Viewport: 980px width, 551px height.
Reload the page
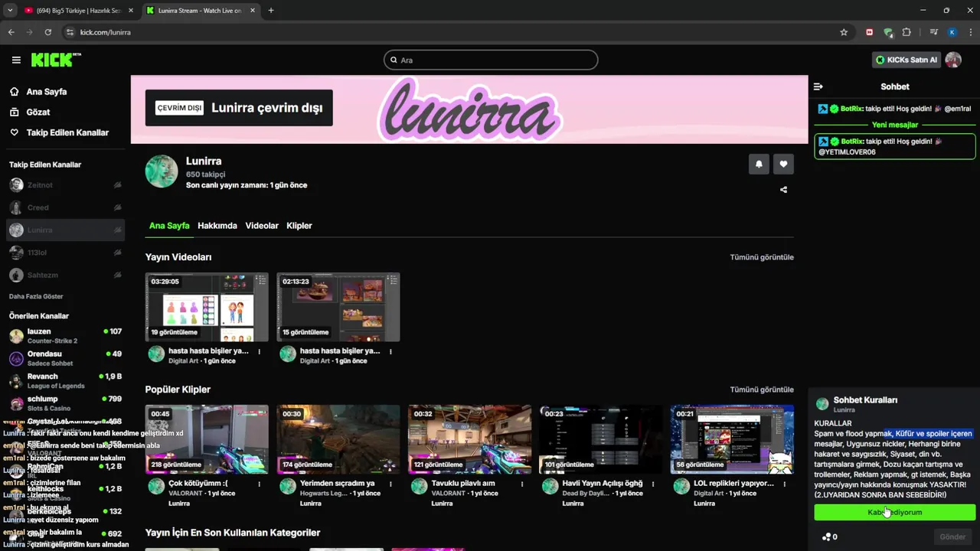(x=47, y=32)
